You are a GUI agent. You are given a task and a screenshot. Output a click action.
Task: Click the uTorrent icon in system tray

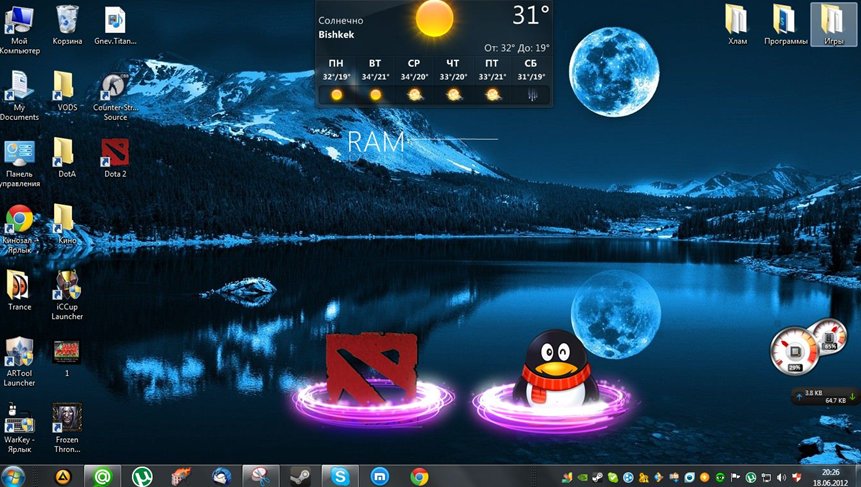(x=751, y=477)
